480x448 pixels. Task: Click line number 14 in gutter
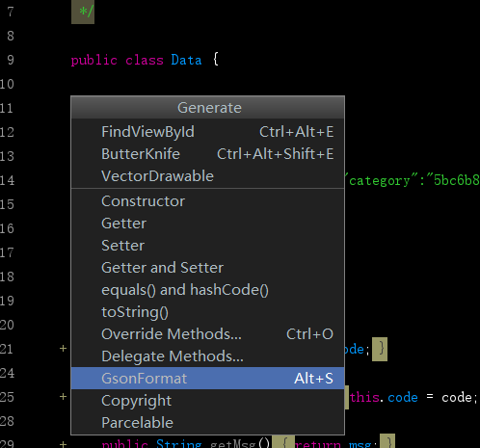7,180
